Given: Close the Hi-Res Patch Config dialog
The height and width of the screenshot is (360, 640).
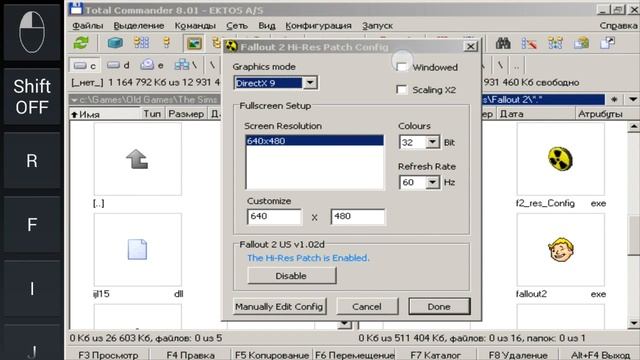Looking at the screenshot, I should point(471,46).
